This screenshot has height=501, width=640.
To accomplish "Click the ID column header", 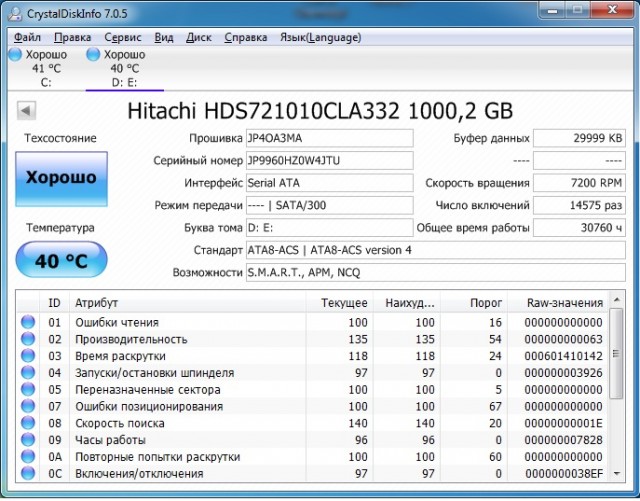I will tap(54, 303).
